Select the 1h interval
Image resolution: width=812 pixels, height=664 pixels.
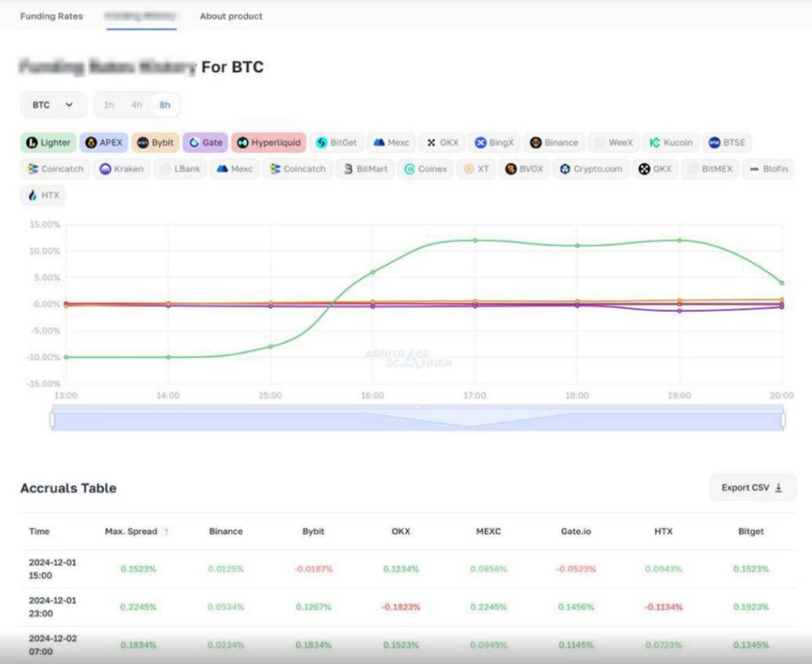point(109,105)
